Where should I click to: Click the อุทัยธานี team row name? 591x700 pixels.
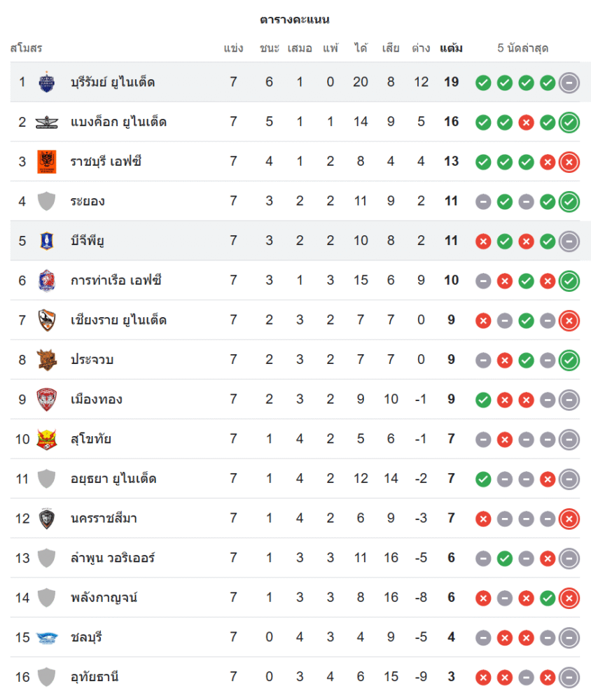coord(95,678)
